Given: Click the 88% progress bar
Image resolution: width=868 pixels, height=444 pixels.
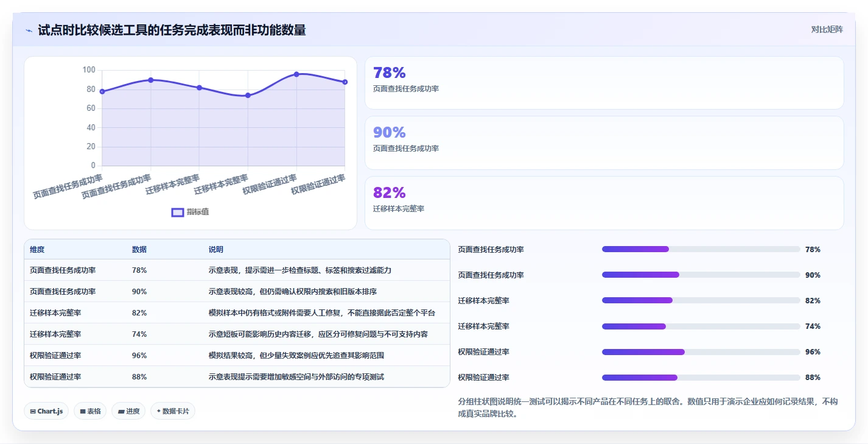Looking at the screenshot, I should click(x=701, y=377).
